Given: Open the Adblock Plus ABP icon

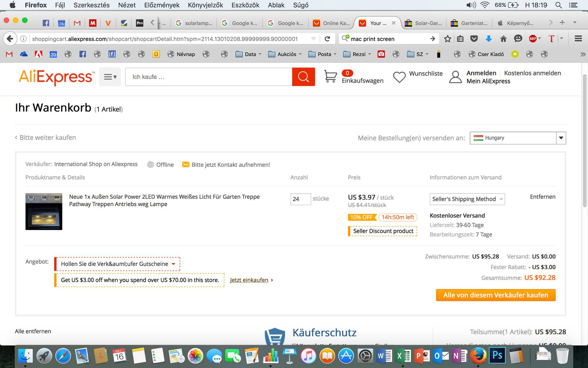Looking at the screenshot, I should [533, 39].
